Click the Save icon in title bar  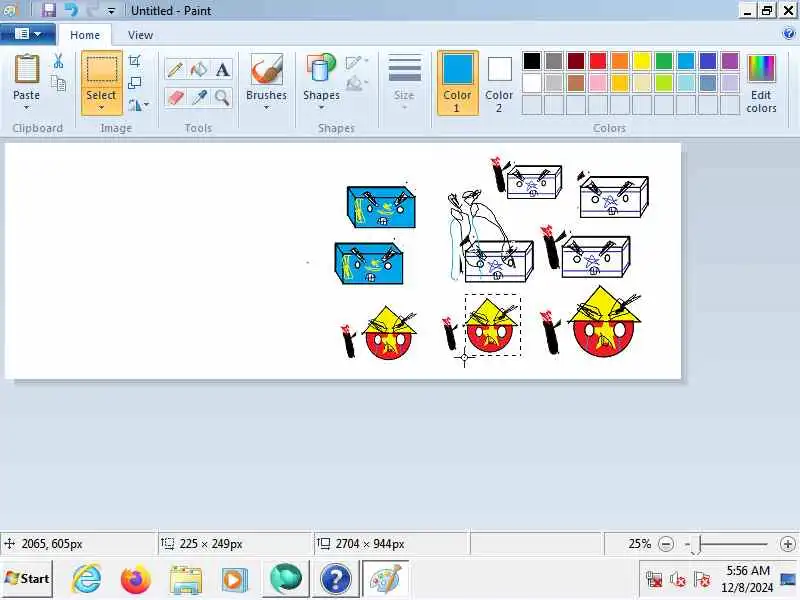[49, 10]
